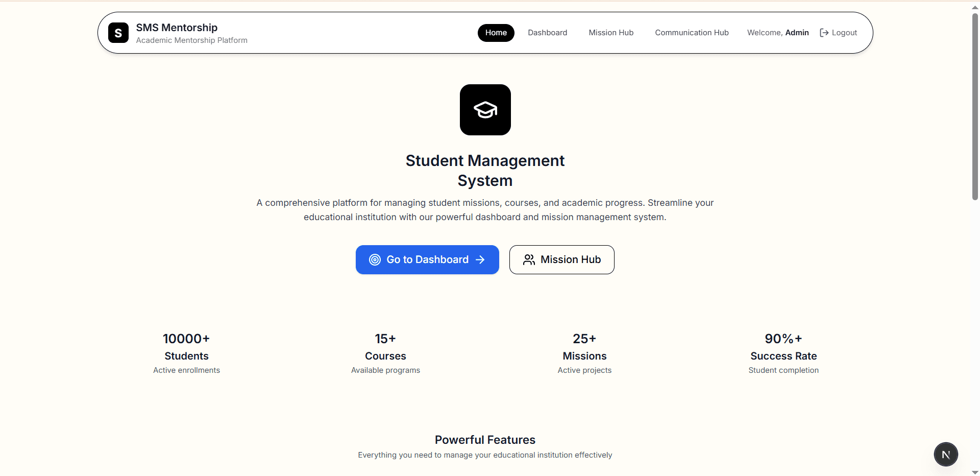The width and height of the screenshot is (980, 476).
Task: Click the Powerful Features heading
Action: tap(485, 440)
